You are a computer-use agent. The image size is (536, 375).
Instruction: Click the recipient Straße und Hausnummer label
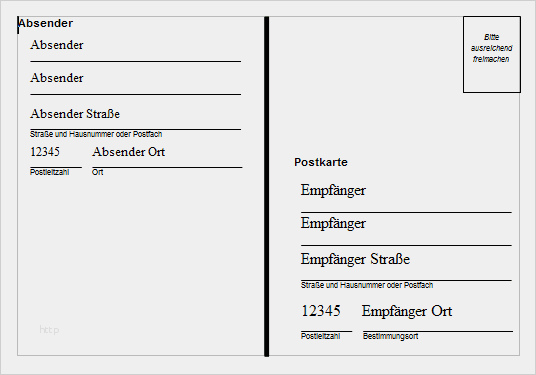point(367,285)
